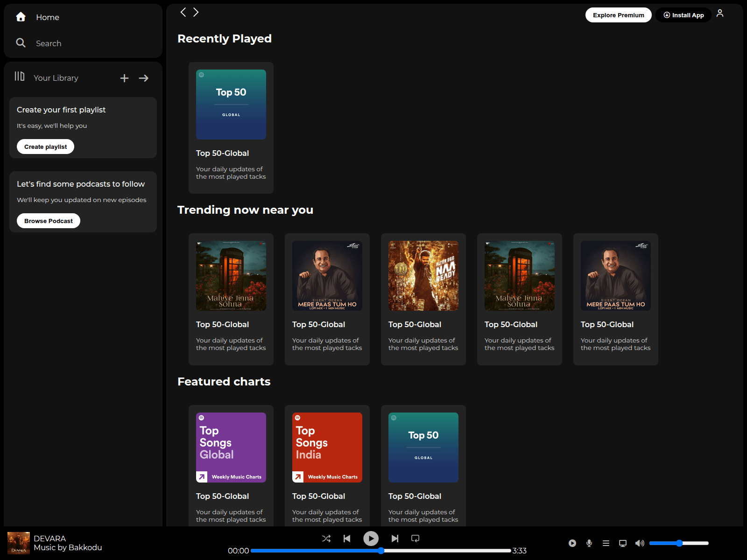
Task: Click Explore Premium button
Action: click(619, 15)
